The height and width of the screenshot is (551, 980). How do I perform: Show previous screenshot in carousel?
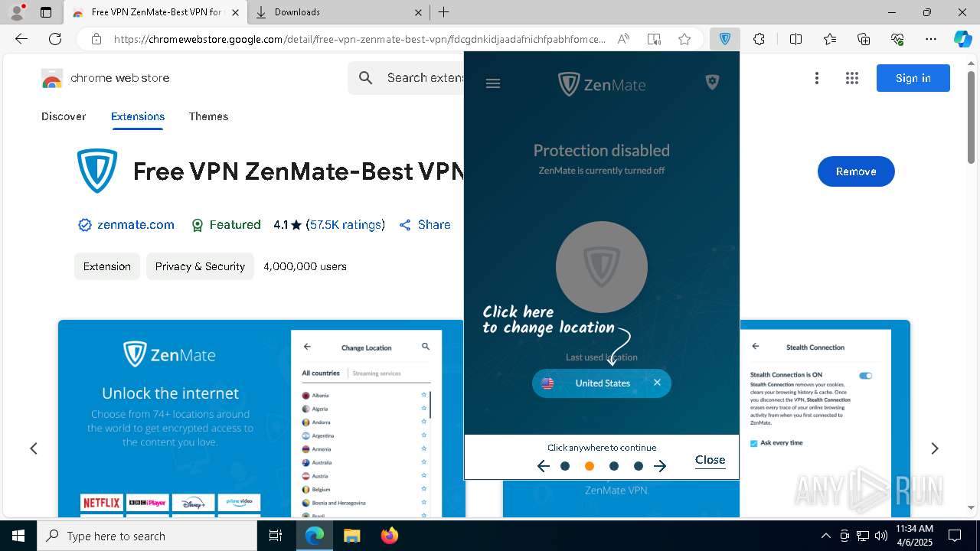pyautogui.click(x=34, y=448)
